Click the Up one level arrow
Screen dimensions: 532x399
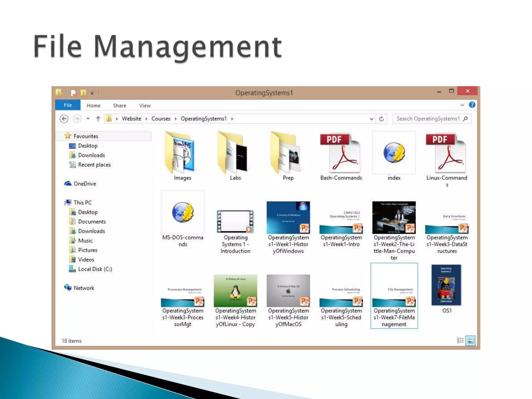click(98, 119)
